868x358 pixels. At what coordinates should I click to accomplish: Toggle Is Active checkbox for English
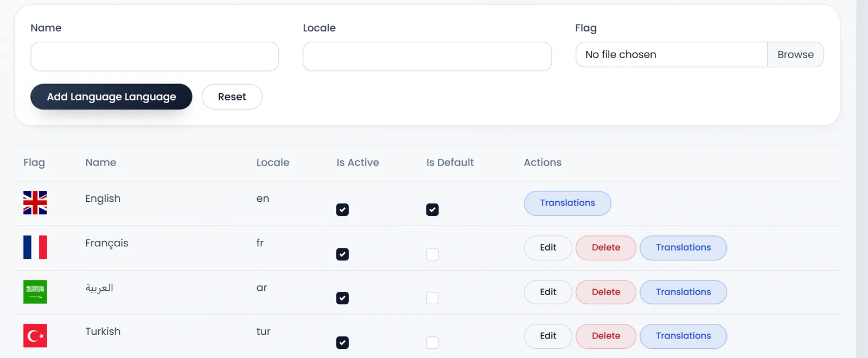[x=342, y=209]
